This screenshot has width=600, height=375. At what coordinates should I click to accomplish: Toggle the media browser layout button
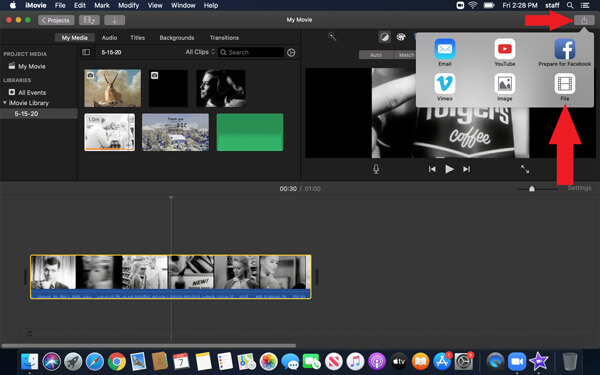[89, 20]
